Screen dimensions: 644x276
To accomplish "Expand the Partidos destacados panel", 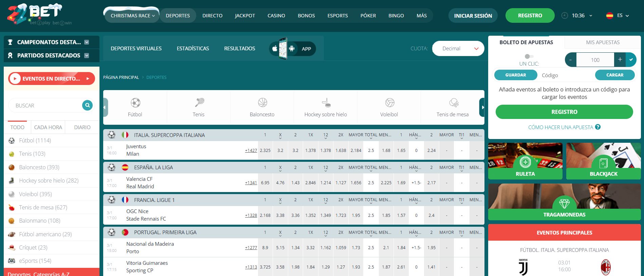I will [87, 55].
